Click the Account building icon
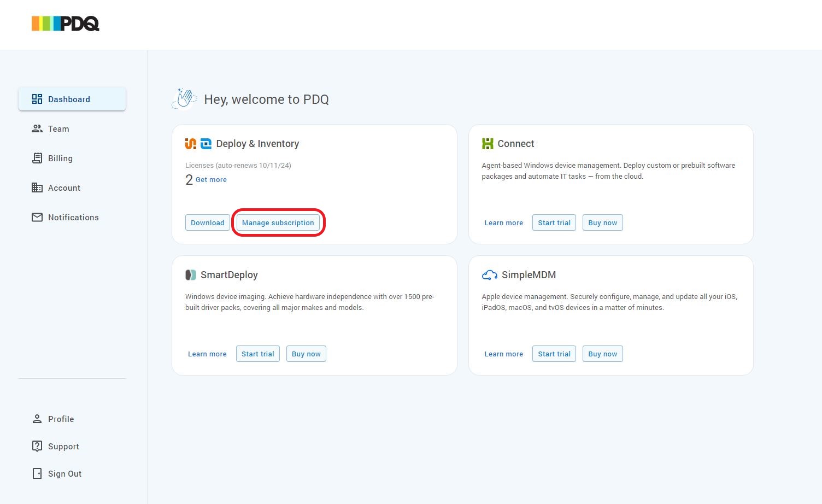The width and height of the screenshot is (822, 504). [x=37, y=187]
